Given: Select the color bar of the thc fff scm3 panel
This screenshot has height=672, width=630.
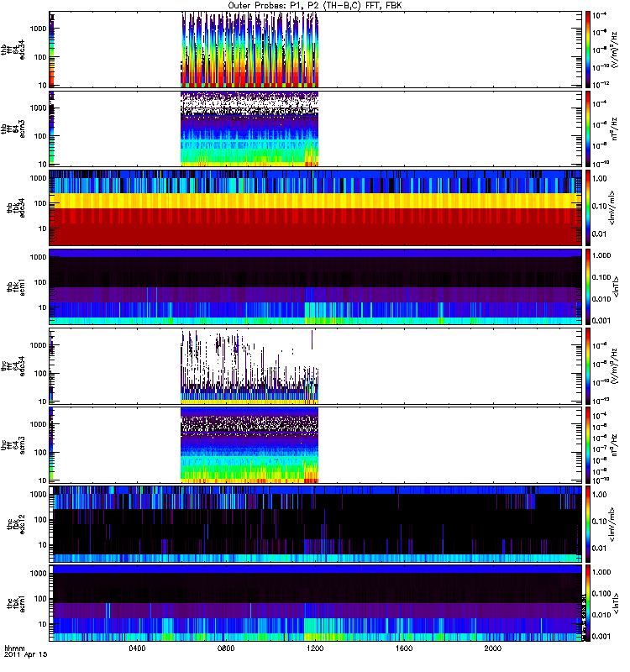Looking at the screenshot, I should [x=588, y=445].
